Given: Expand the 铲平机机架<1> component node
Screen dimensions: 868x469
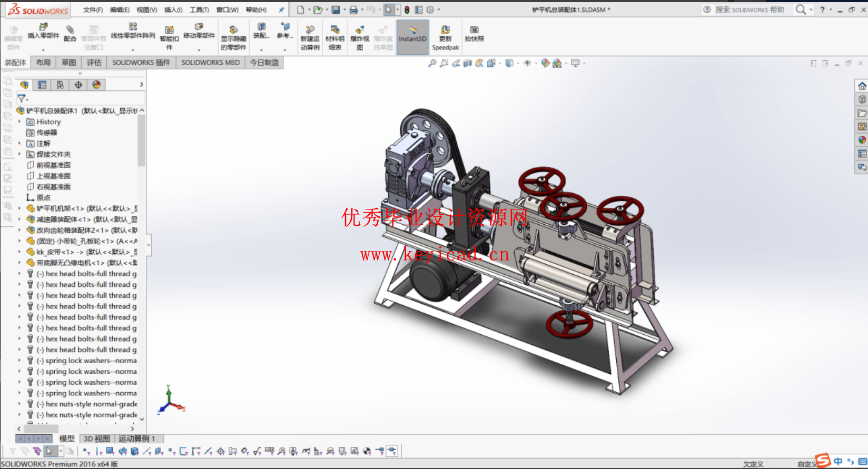Looking at the screenshot, I should 20,208.
